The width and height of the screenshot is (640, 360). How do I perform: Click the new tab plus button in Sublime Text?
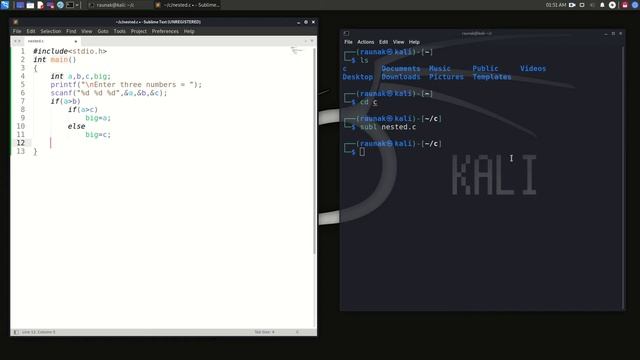[305, 41]
